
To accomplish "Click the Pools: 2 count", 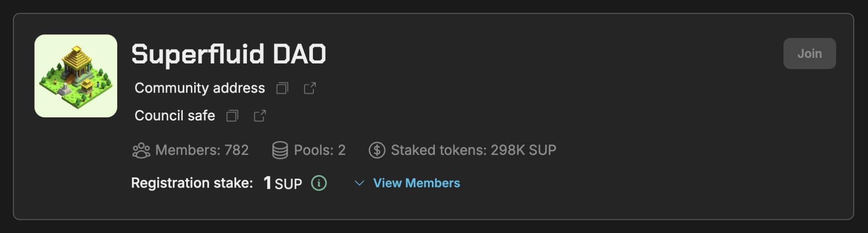I will 319,150.
